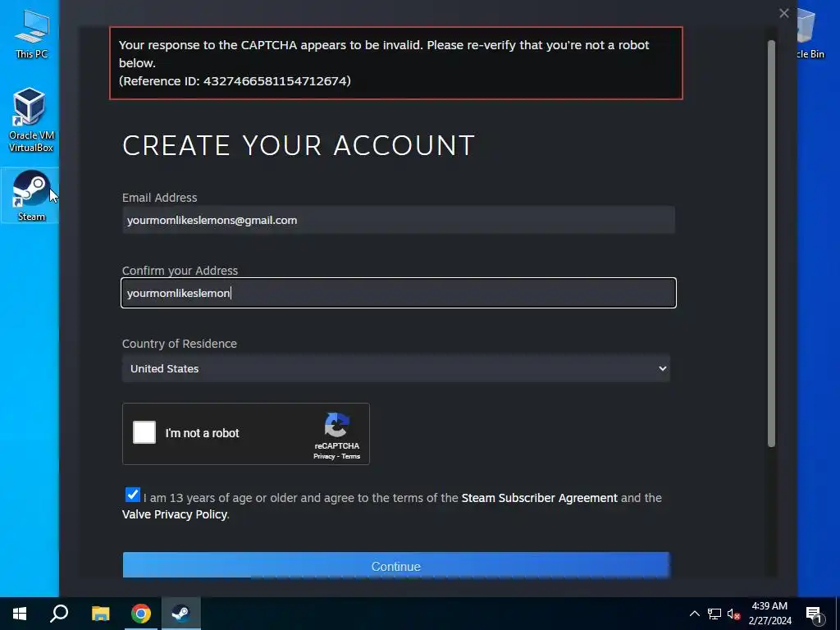Show hidden system tray icons
The height and width of the screenshot is (630, 840).
694,614
